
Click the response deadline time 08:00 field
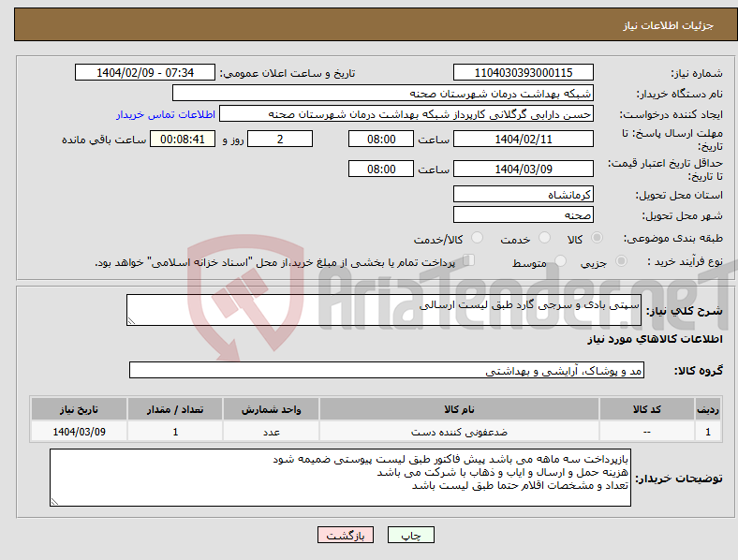coord(381,140)
